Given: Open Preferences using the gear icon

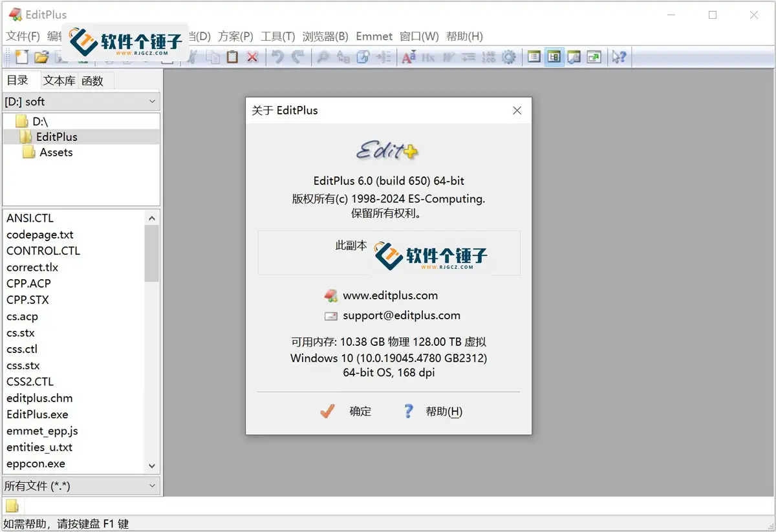Looking at the screenshot, I should 509,57.
